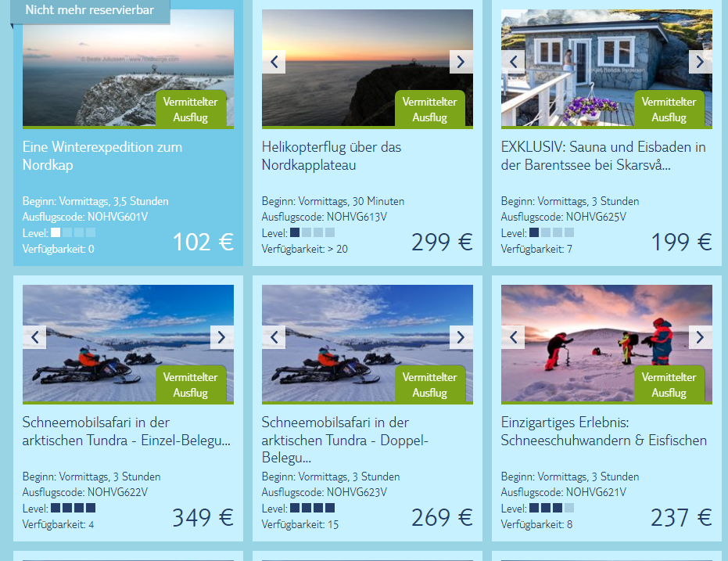The height and width of the screenshot is (561, 728).
Task: Open Eine Winterexpedition zum Nordkap title
Action: [x=102, y=156]
